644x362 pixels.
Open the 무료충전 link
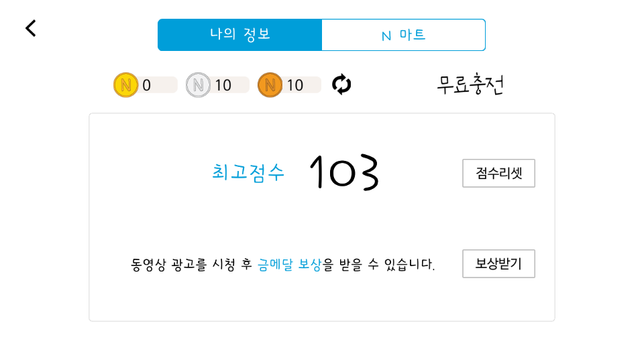[x=470, y=85]
